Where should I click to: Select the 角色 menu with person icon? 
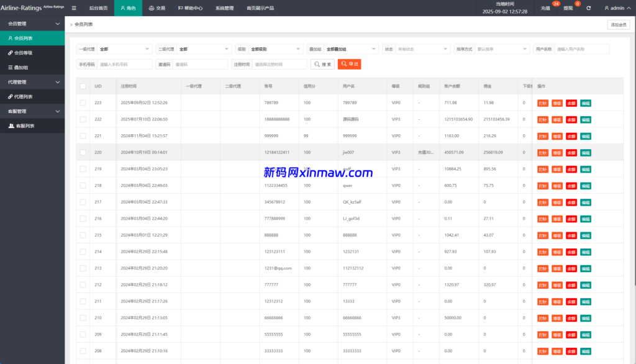pyautogui.click(x=128, y=8)
